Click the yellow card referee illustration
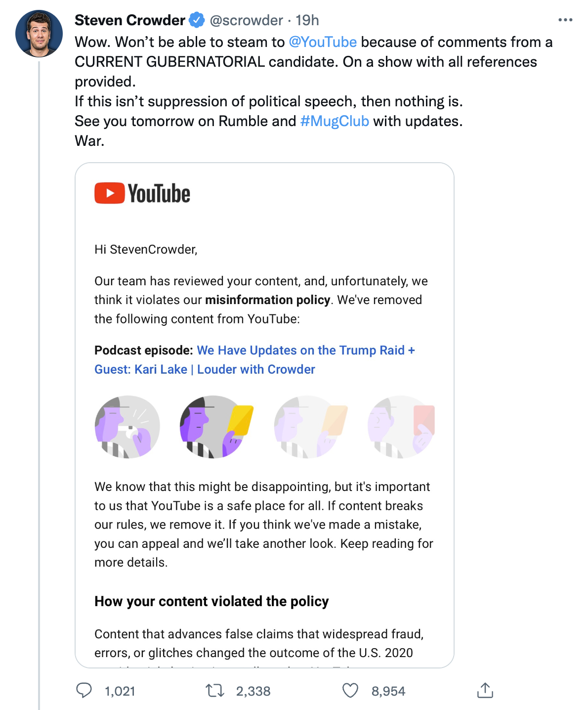The width and height of the screenshot is (588, 710). pos(216,427)
